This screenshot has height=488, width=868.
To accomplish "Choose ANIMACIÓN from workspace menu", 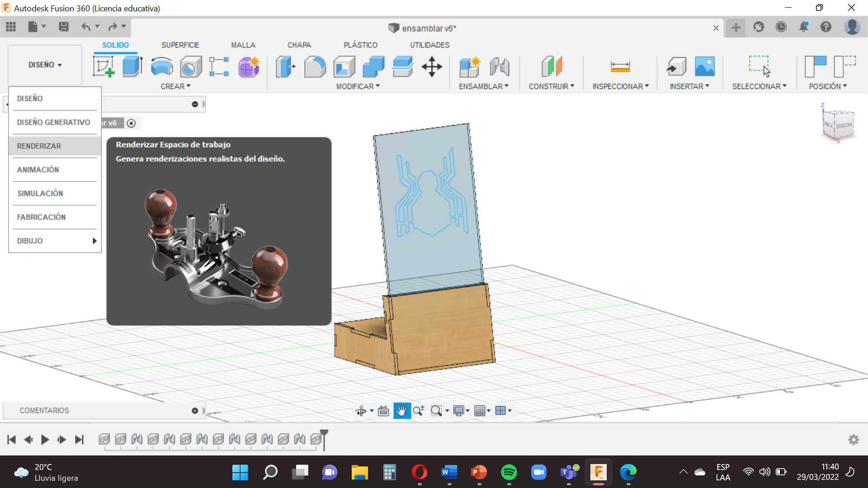I will [x=55, y=170].
